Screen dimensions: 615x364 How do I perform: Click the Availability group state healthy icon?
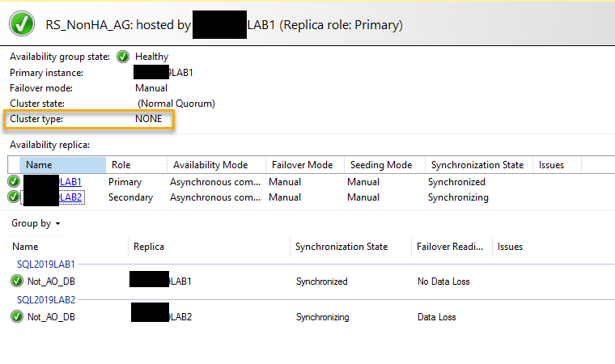[x=123, y=57]
